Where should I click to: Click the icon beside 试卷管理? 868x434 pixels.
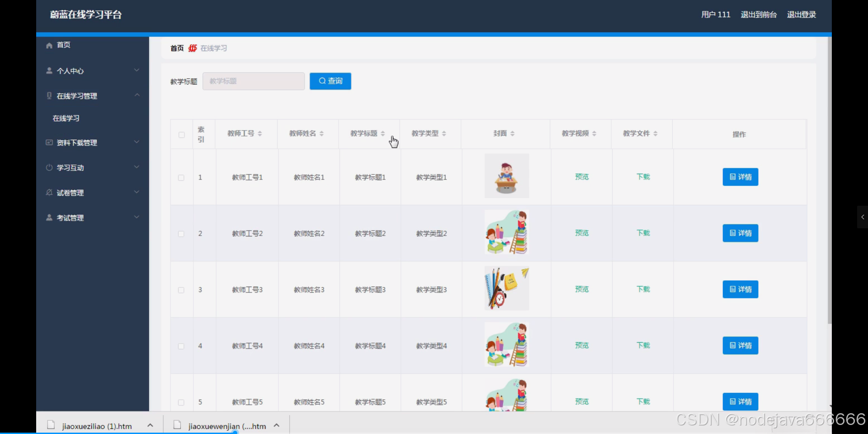pyautogui.click(x=49, y=192)
